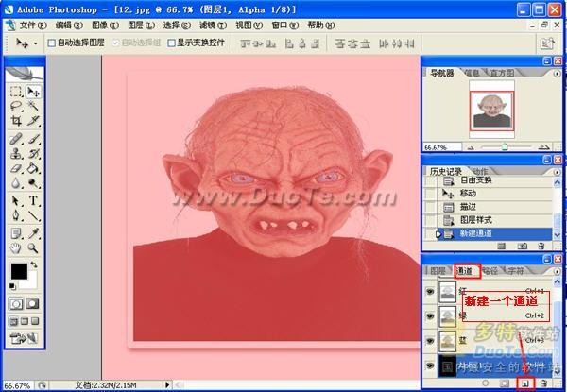Open the file browser icon in options bar
The image size is (567, 392).
547,43
